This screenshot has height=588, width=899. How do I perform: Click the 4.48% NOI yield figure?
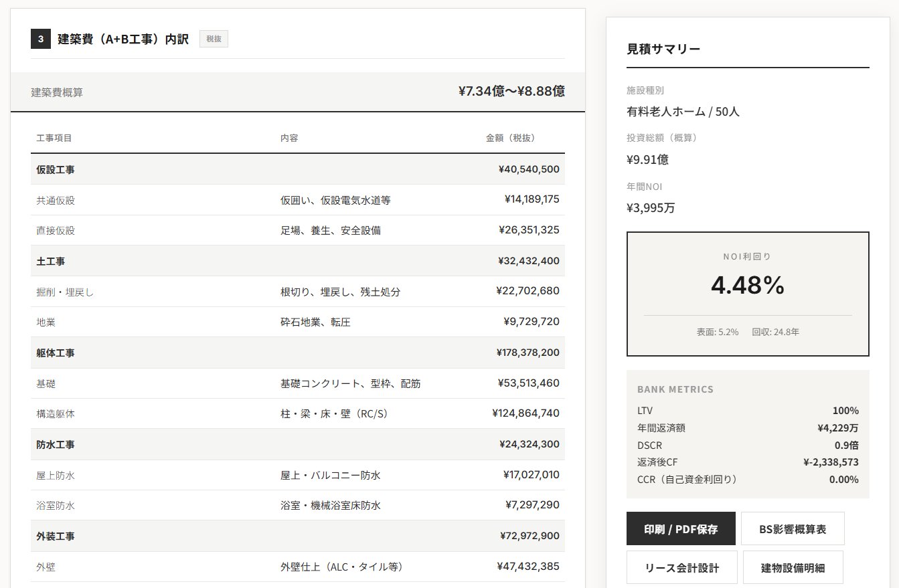tap(747, 285)
